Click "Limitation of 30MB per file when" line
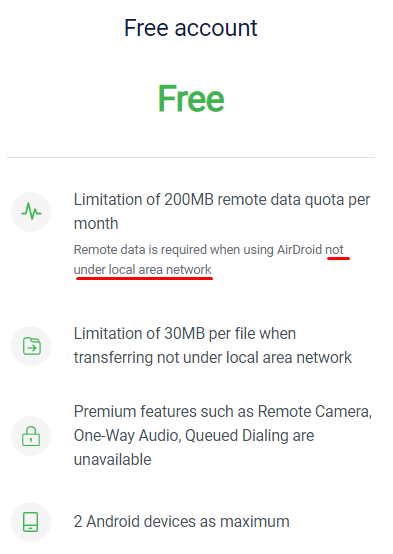This screenshot has width=393, height=554. click(x=185, y=334)
